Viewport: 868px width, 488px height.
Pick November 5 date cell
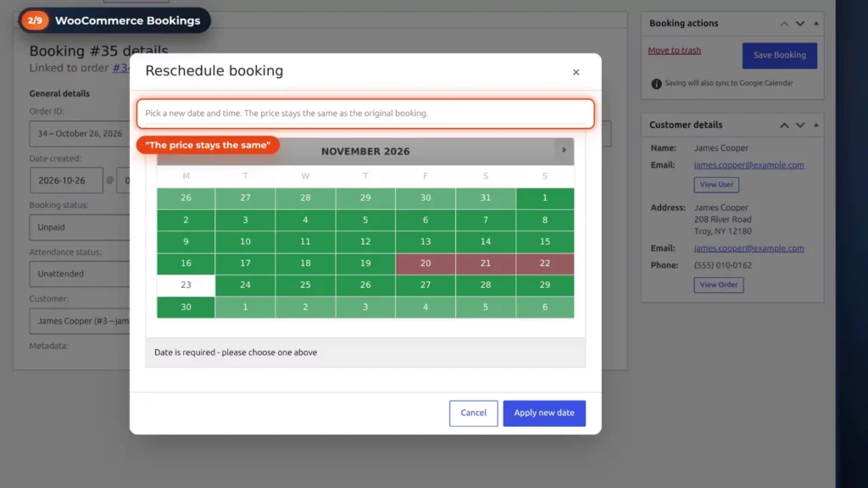point(365,220)
